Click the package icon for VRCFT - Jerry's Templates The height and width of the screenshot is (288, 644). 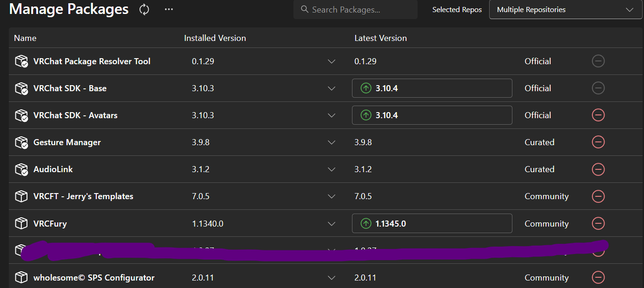pyautogui.click(x=21, y=196)
